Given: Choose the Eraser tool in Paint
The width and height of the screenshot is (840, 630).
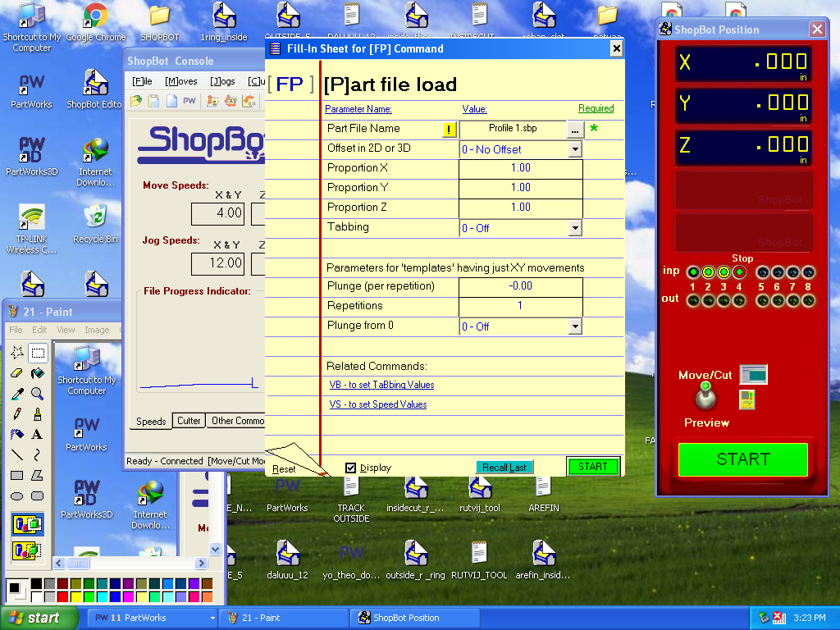Looking at the screenshot, I should 17,373.
